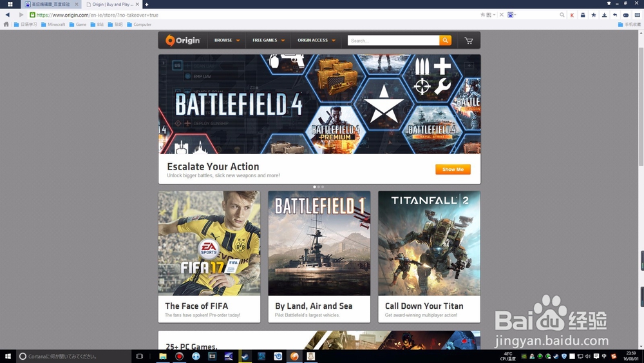Select the first carousel dot indicator
Viewport: 644px width, 363px height.
pos(315,187)
